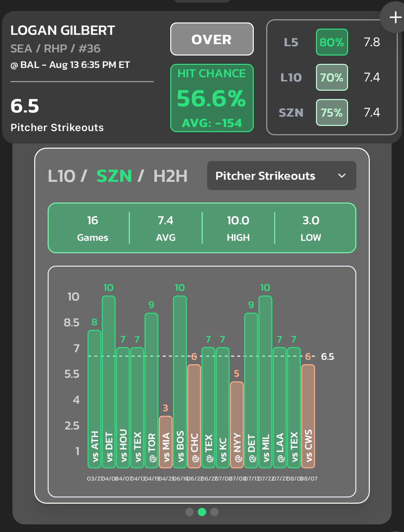Tap the 10.0 HIGH stat
Viewport: 404px width, 532px height.
coord(238,228)
